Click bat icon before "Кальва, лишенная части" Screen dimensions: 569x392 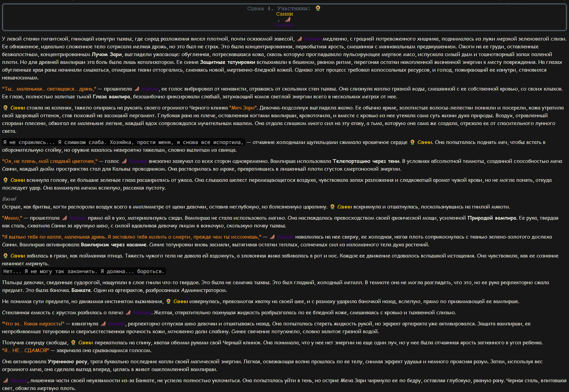click(x=5, y=381)
